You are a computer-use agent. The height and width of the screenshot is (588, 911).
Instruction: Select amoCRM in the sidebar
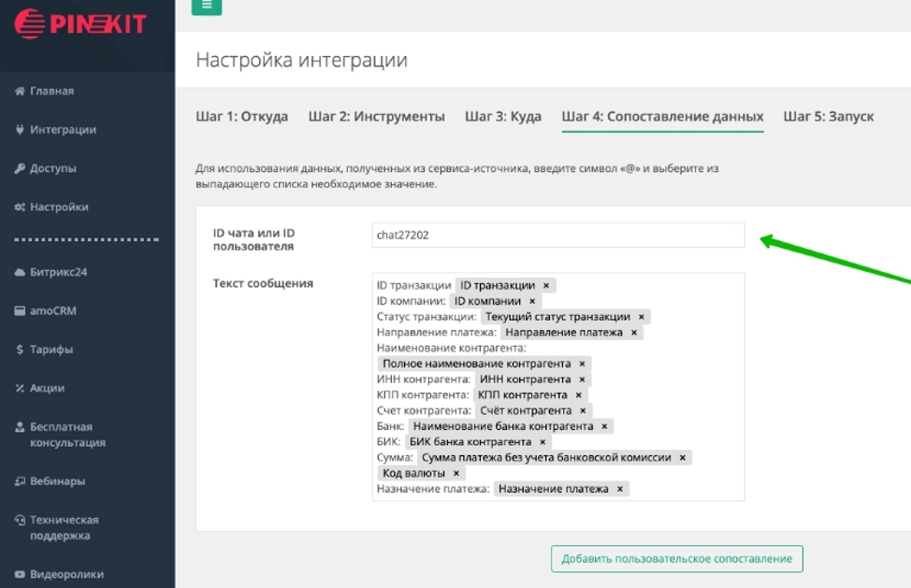(52, 310)
